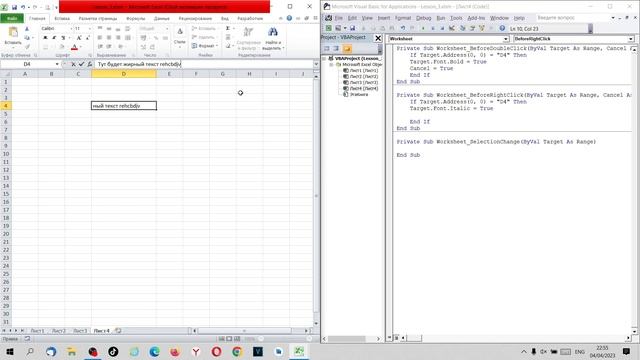Switch to the Данные ribbon tab
The image size is (640, 360).
[x=162, y=18]
